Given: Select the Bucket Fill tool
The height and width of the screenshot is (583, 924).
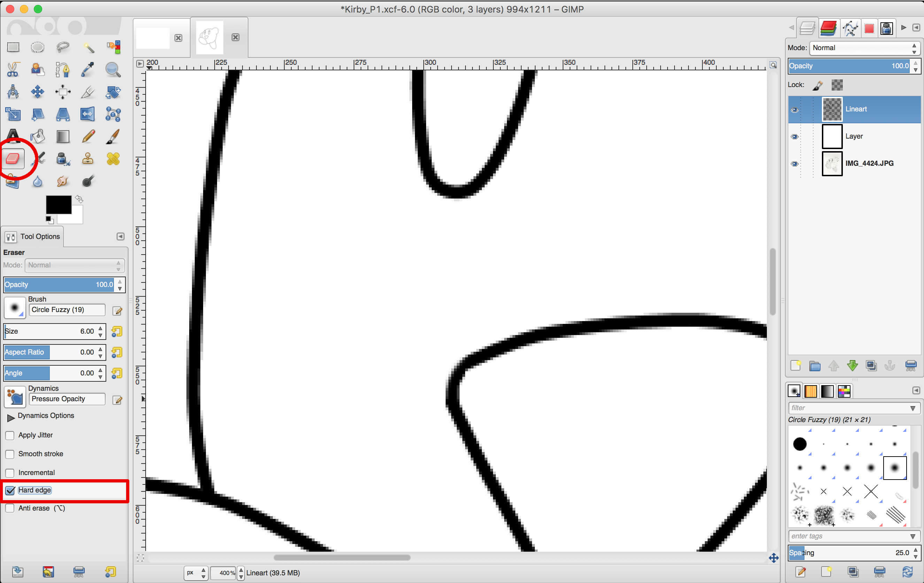Looking at the screenshot, I should [38, 136].
